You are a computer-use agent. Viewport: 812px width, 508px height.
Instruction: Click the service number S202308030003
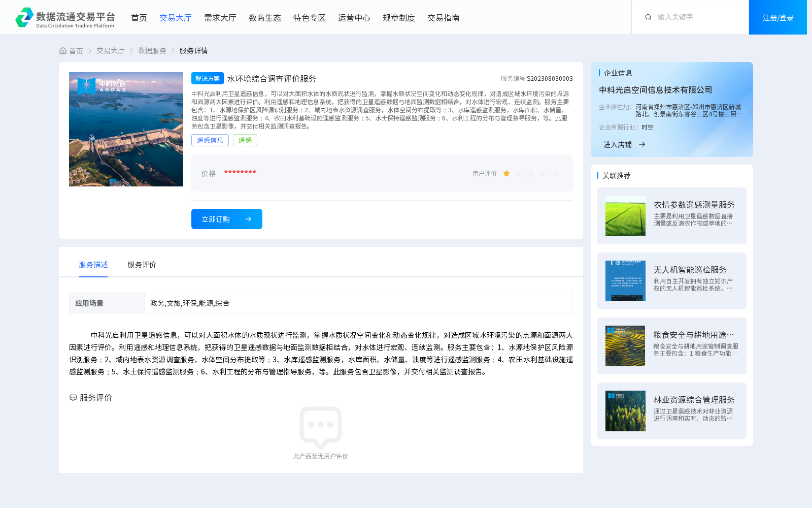(550, 79)
